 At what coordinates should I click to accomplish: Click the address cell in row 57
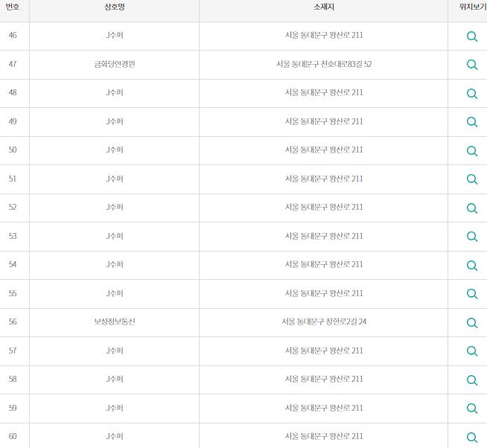click(x=324, y=351)
